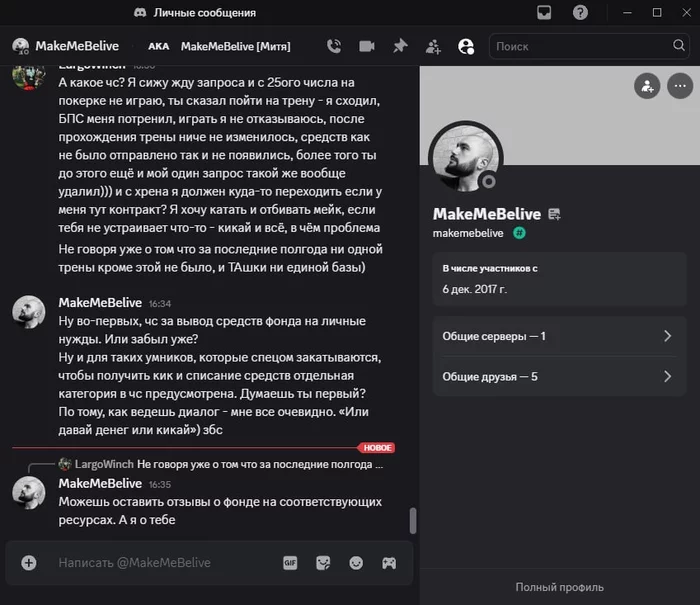Open pinned messages
700x605 pixels.
pos(400,46)
